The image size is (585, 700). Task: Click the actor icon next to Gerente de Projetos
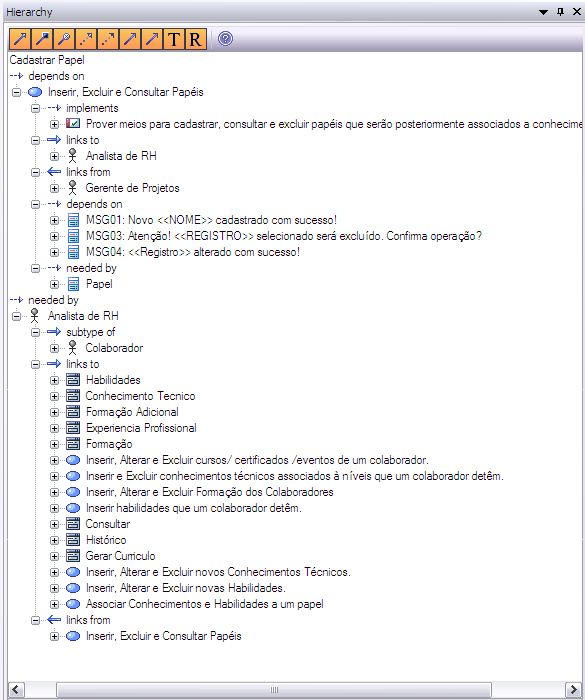click(x=72, y=188)
